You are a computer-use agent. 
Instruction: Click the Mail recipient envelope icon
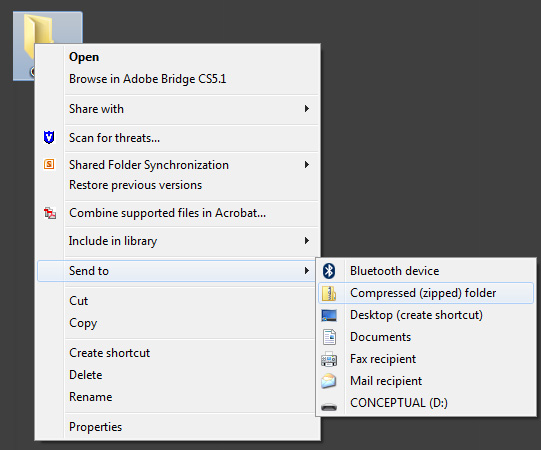(328, 381)
